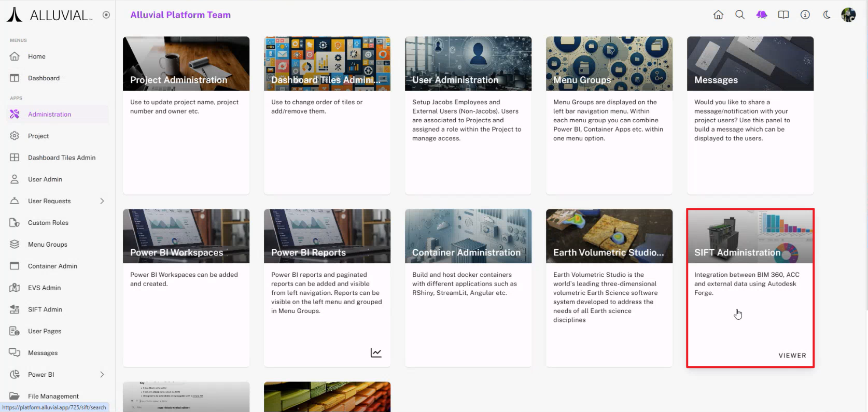
Task: Expand the User Requests submenu arrow
Action: (102, 201)
